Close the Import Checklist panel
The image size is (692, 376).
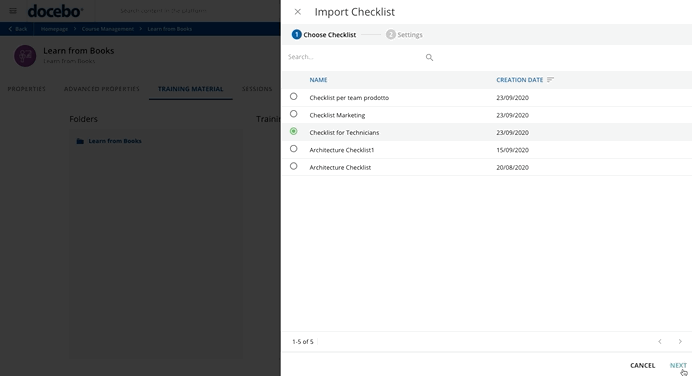point(298,12)
